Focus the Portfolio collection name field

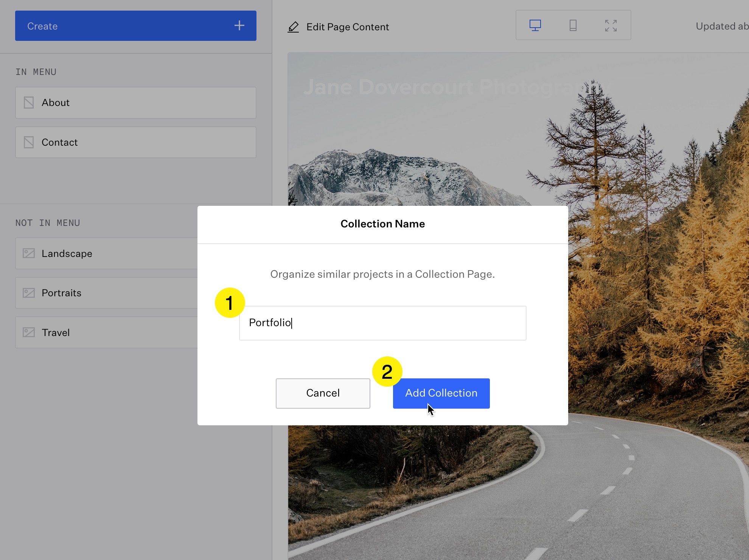382,323
